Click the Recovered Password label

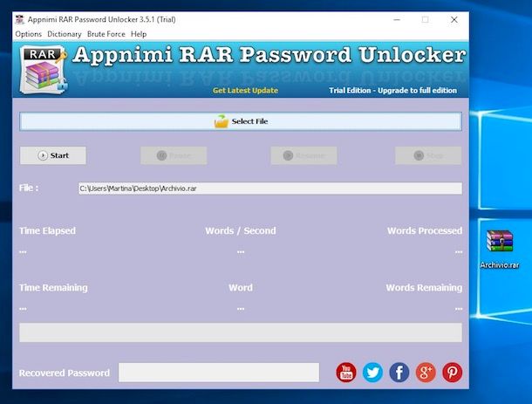tap(65, 373)
